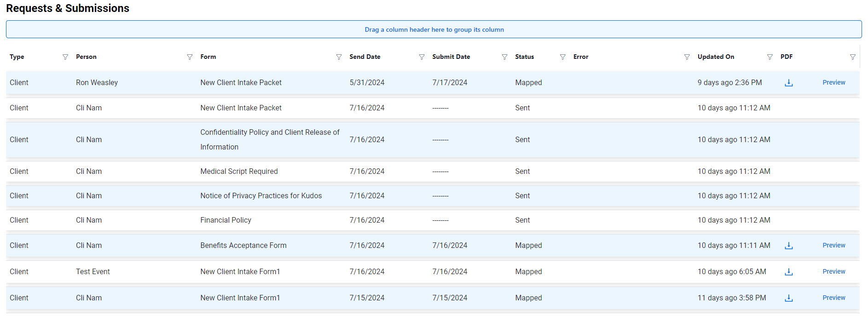This screenshot has width=868, height=316.
Task: Select the Medical Script Required row
Action: click(x=239, y=172)
